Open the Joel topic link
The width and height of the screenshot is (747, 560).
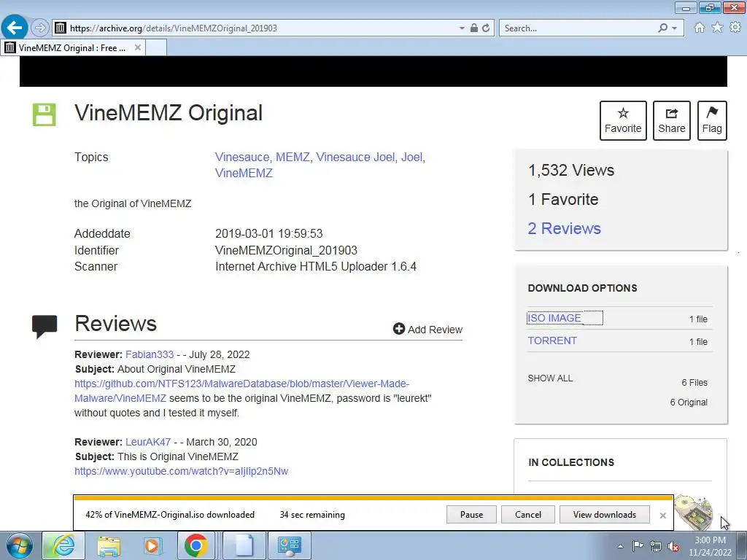coord(411,157)
